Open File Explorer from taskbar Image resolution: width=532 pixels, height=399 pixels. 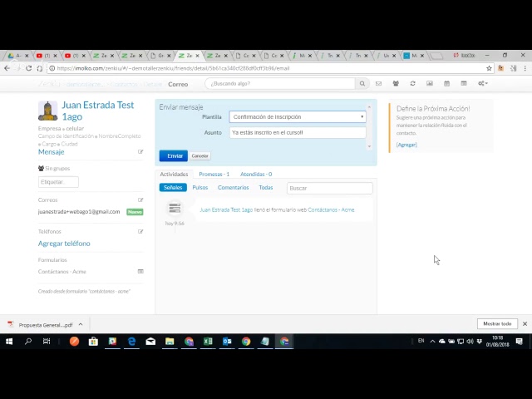(x=170, y=342)
